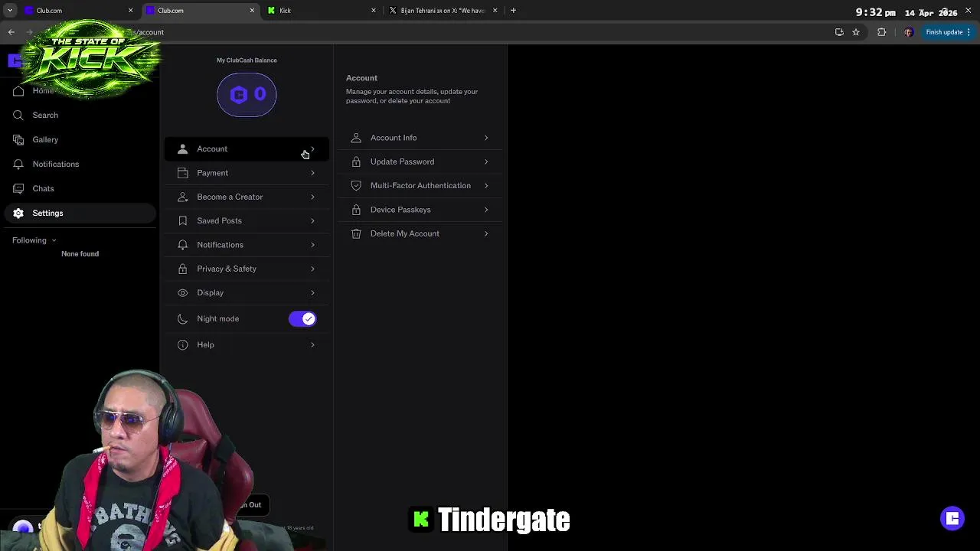Screen dimensions: 980x551
Task: Click the install app icon in address bar
Action: coord(839,32)
